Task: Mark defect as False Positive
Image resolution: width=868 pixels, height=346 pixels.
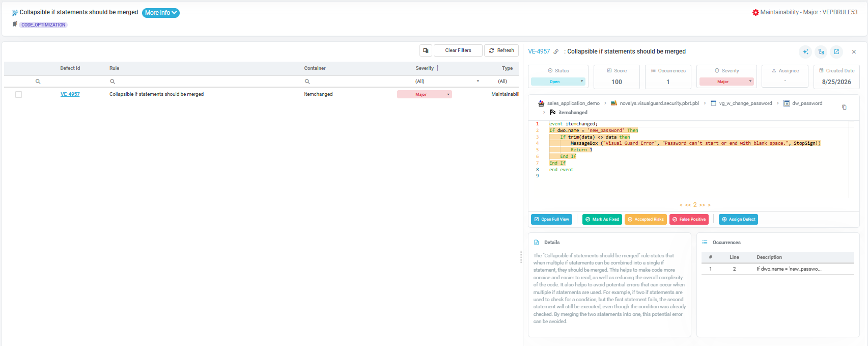Action: [x=689, y=219]
